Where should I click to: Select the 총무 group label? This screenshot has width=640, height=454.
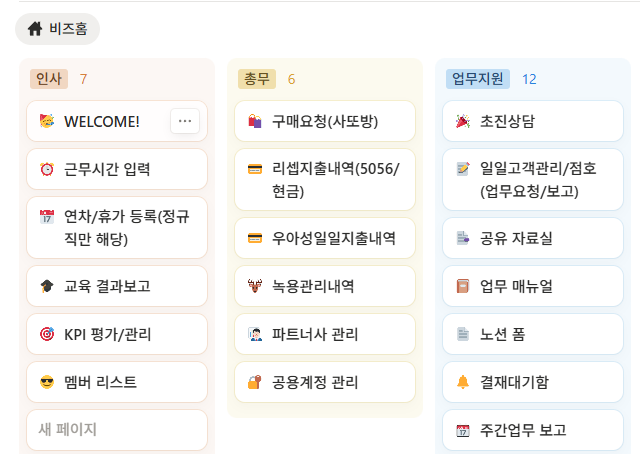[257, 79]
